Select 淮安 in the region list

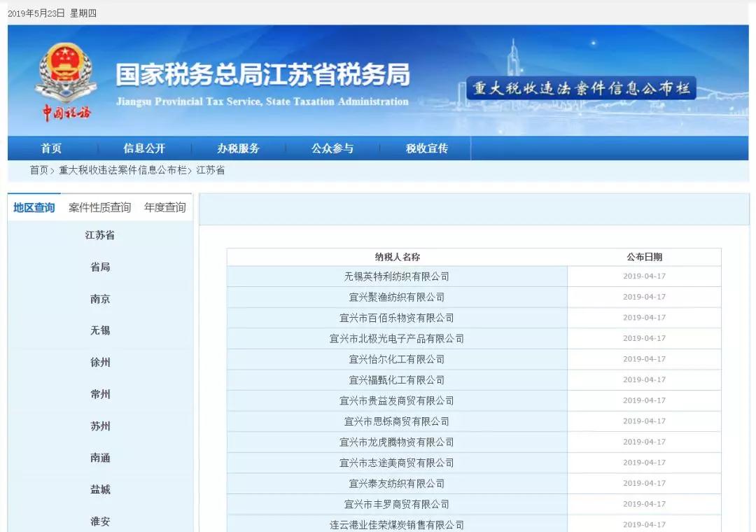[x=100, y=521]
